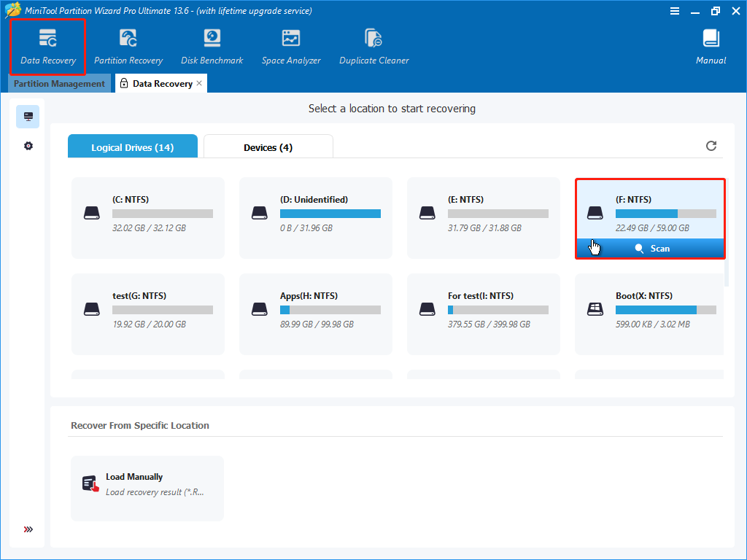Click the C: drive usage bar

pyautogui.click(x=163, y=214)
